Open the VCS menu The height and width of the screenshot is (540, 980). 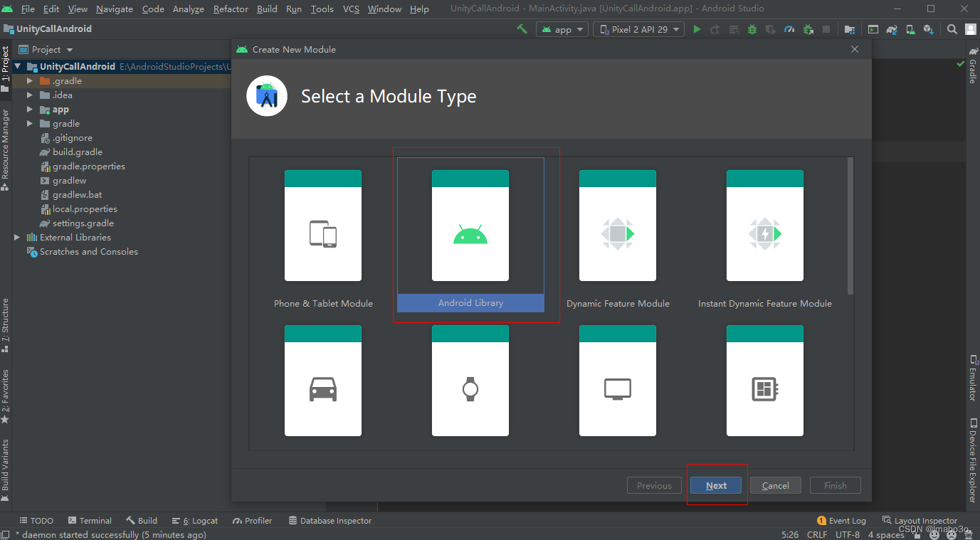coord(351,9)
